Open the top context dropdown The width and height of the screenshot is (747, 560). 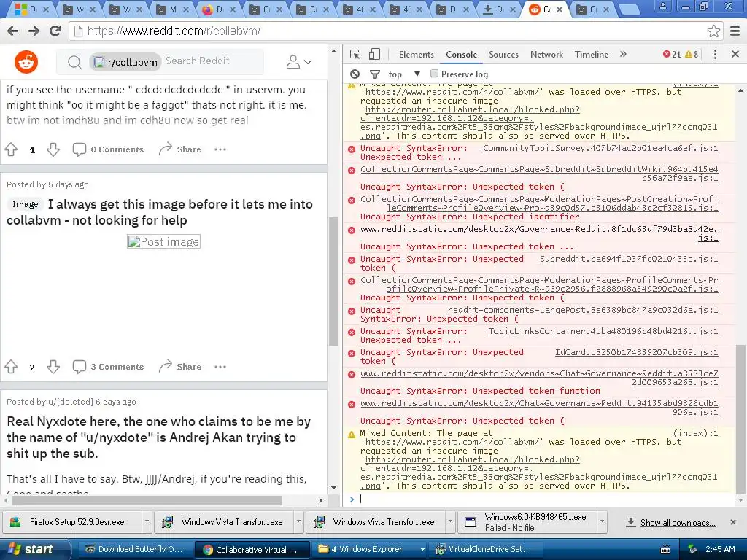pyautogui.click(x=404, y=74)
